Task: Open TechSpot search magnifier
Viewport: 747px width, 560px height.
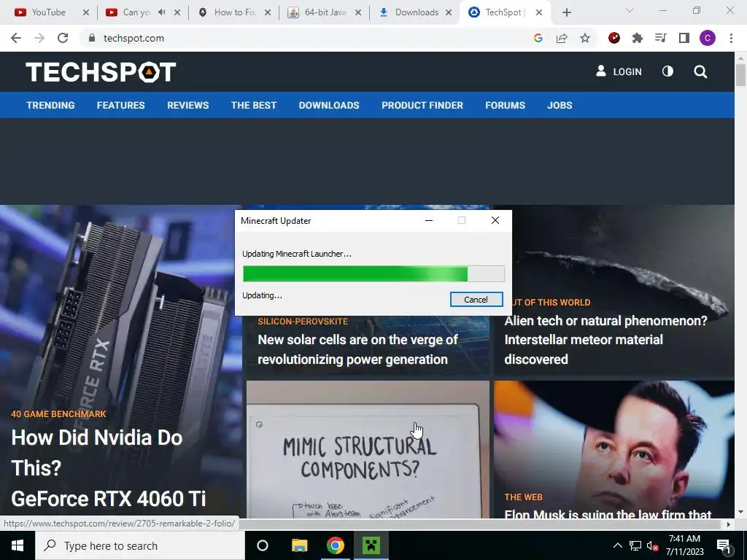Action: point(700,72)
